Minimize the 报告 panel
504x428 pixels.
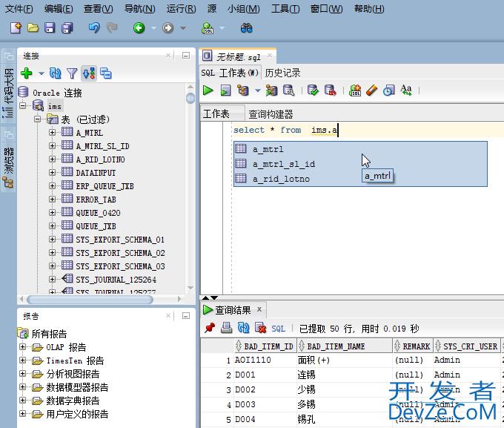click(186, 316)
